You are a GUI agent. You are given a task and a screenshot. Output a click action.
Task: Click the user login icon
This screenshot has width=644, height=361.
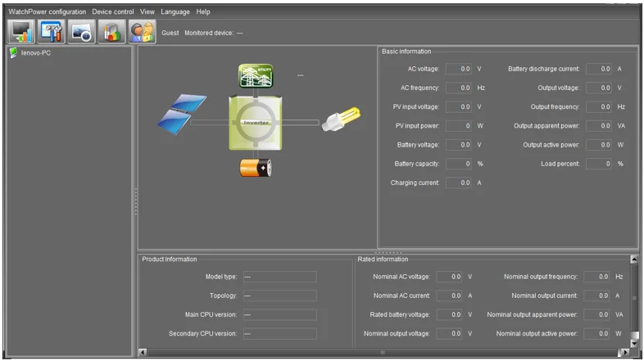point(141,31)
